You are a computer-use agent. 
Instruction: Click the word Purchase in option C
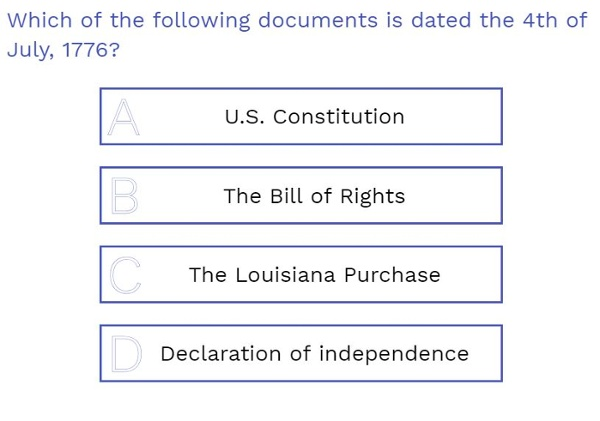(392, 275)
